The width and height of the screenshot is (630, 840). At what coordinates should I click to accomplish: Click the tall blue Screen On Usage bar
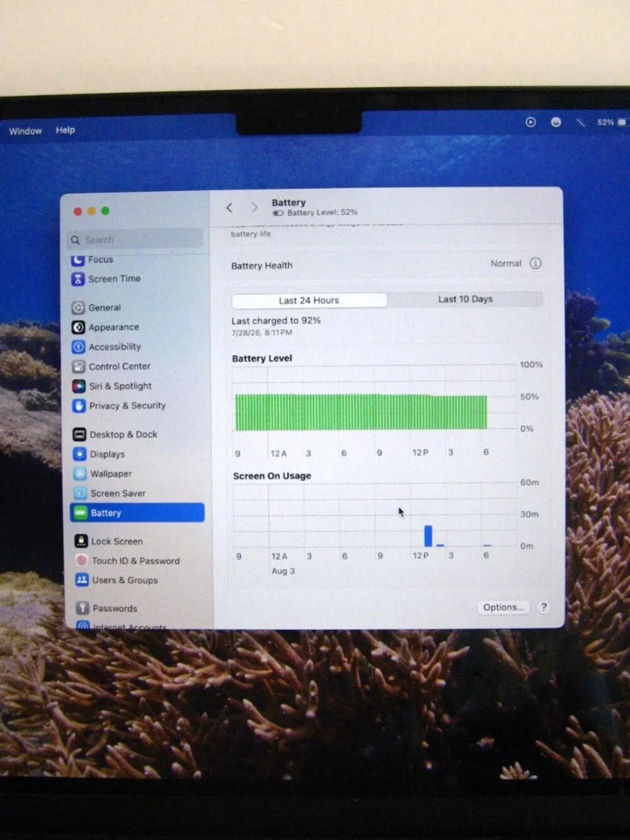pos(428,536)
